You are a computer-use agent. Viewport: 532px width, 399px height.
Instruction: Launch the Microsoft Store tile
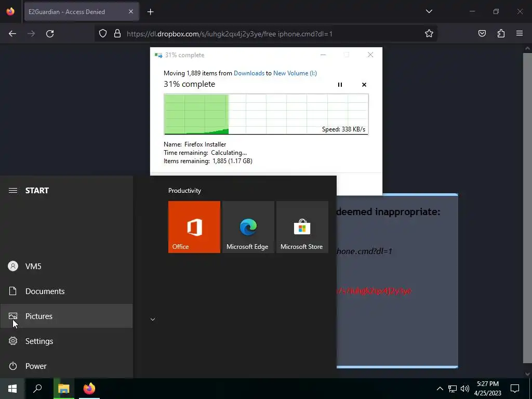tap(302, 227)
